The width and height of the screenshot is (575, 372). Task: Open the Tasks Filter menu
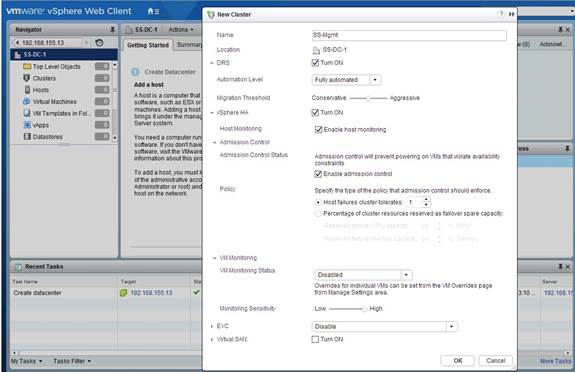[x=72, y=361]
